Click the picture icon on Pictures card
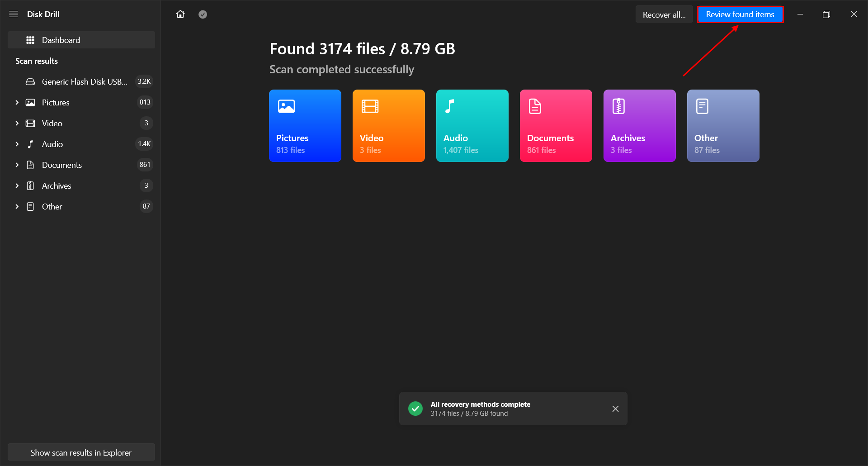 point(286,106)
